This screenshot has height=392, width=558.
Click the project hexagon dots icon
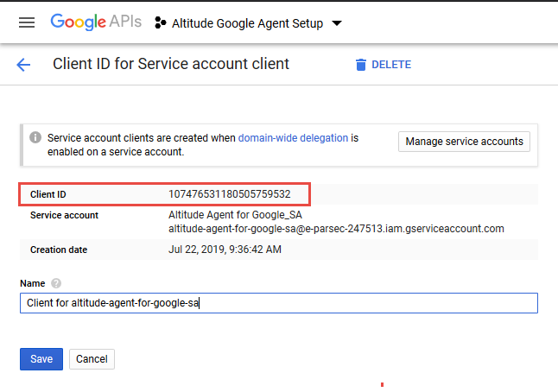pyautogui.click(x=160, y=23)
